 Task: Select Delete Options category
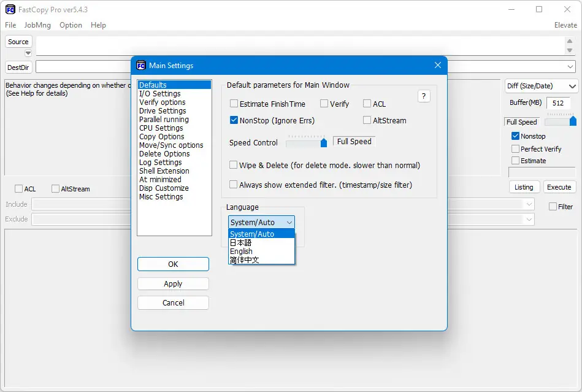coord(174,154)
